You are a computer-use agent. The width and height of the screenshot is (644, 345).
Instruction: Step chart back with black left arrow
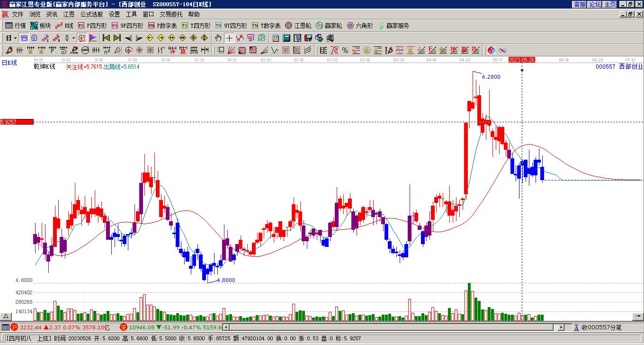(x=128, y=38)
